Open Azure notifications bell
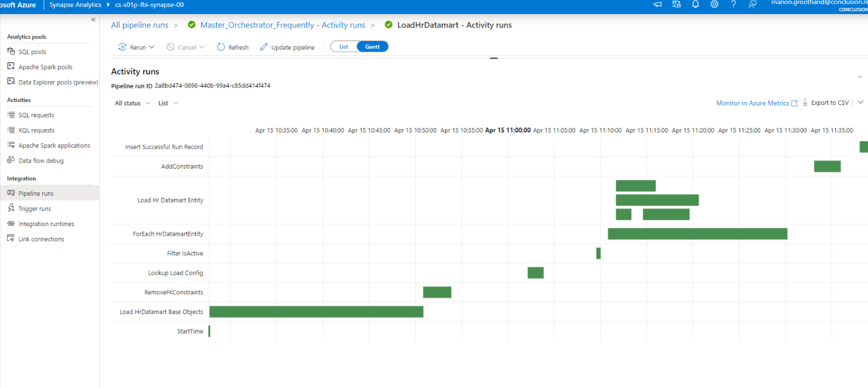The image size is (868, 388). click(695, 5)
